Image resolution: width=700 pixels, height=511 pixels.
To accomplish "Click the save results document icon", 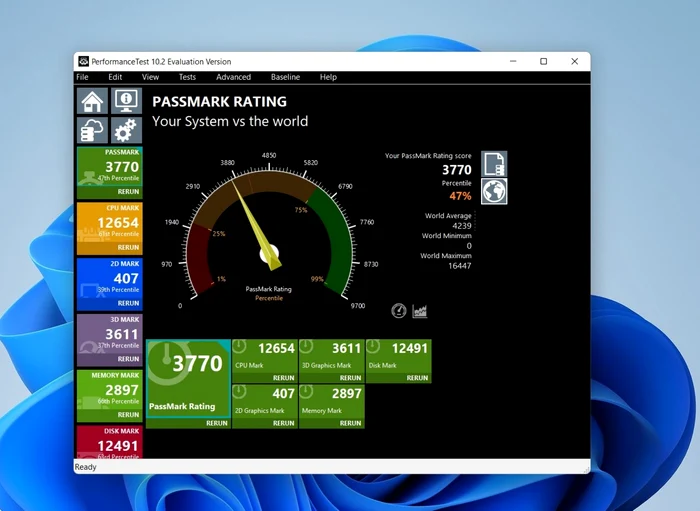I will pos(494,164).
